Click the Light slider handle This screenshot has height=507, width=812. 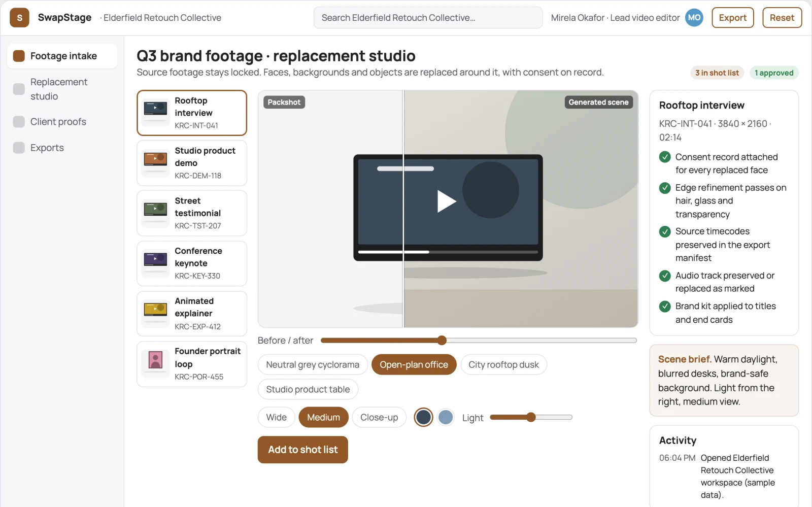click(x=531, y=417)
